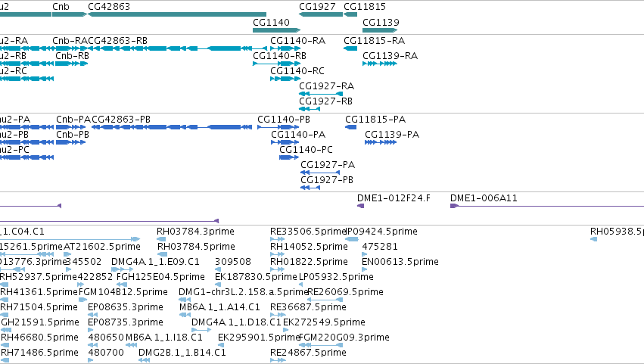
Task: Click the Cnb-RA transcript label
Action: click(x=70, y=41)
